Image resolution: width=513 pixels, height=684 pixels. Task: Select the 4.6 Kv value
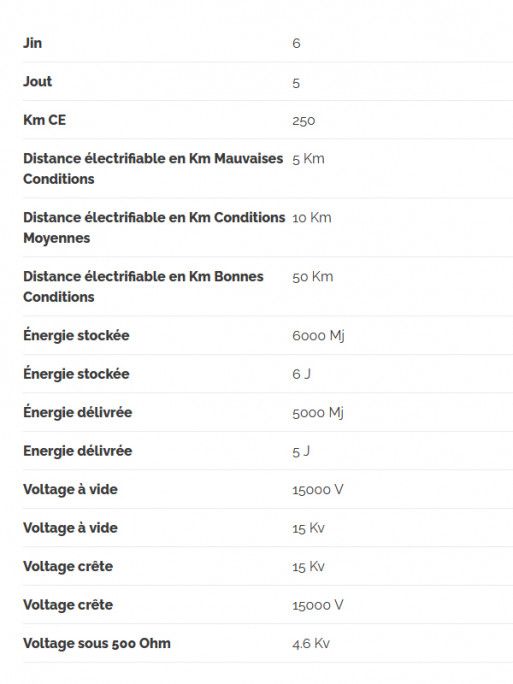(311, 643)
